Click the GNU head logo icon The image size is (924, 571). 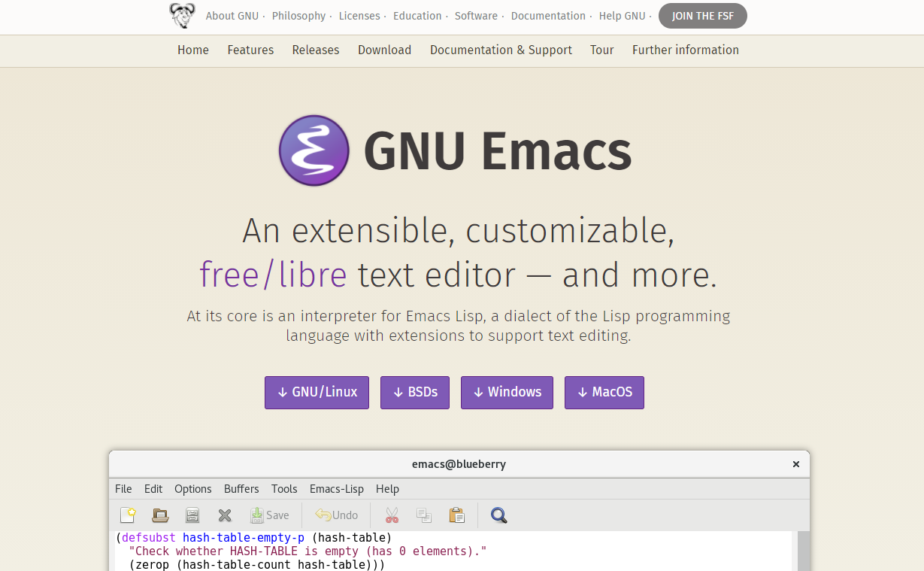182,16
